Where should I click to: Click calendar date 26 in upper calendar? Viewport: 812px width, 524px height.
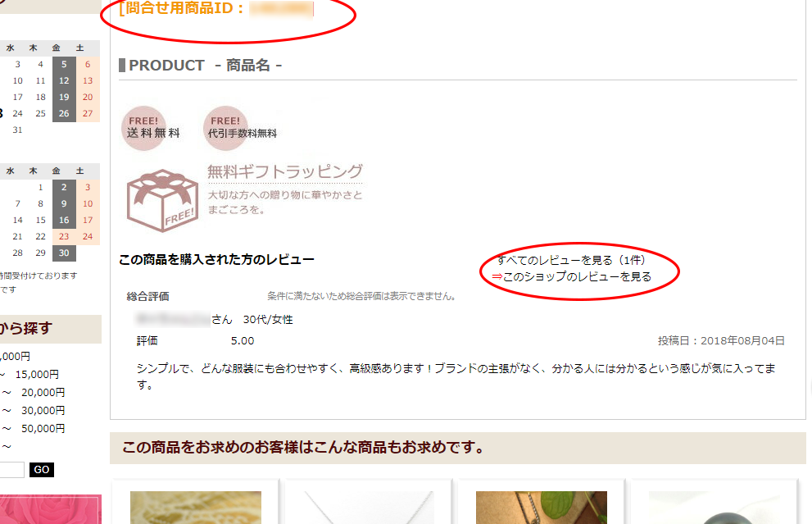coord(64,113)
